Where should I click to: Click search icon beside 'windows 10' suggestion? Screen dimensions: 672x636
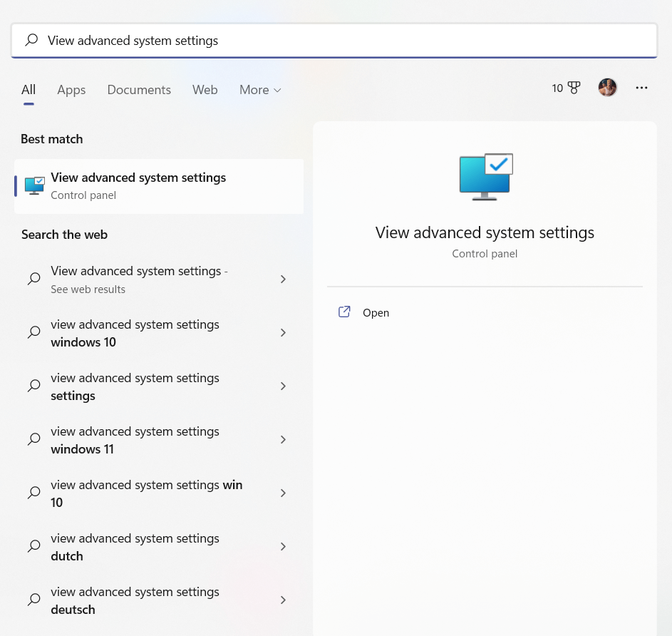[x=34, y=332]
